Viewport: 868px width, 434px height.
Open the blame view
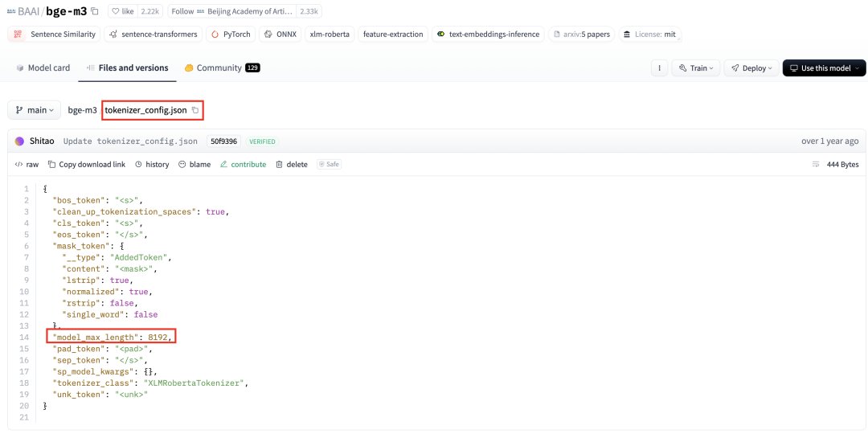pyautogui.click(x=194, y=165)
